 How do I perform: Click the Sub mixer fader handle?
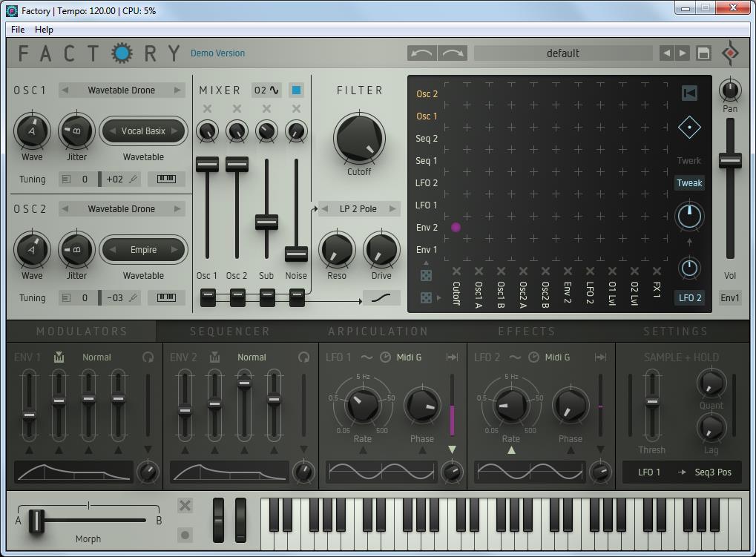266,222
